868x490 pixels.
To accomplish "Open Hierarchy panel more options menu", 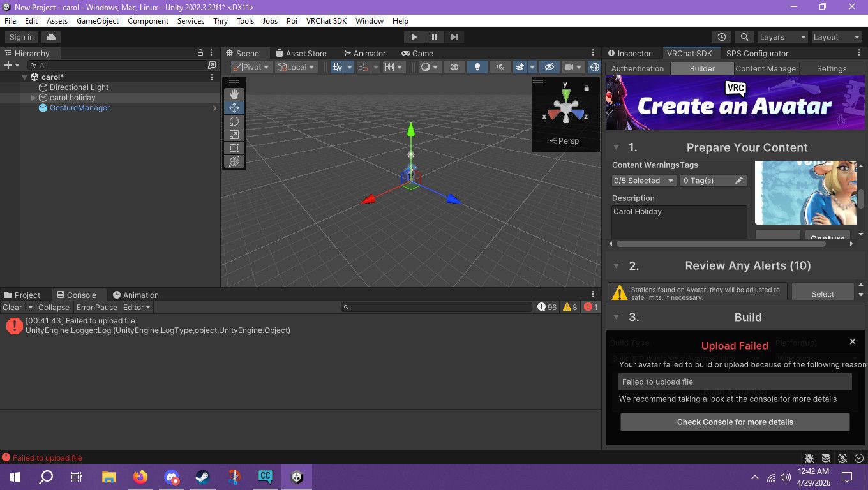I will [x=212, y=53].
